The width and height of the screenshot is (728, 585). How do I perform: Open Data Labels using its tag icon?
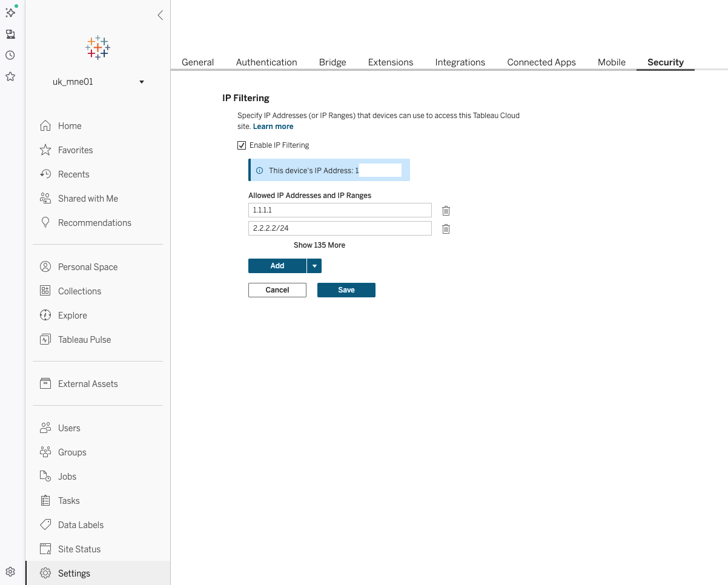point(45,524)
